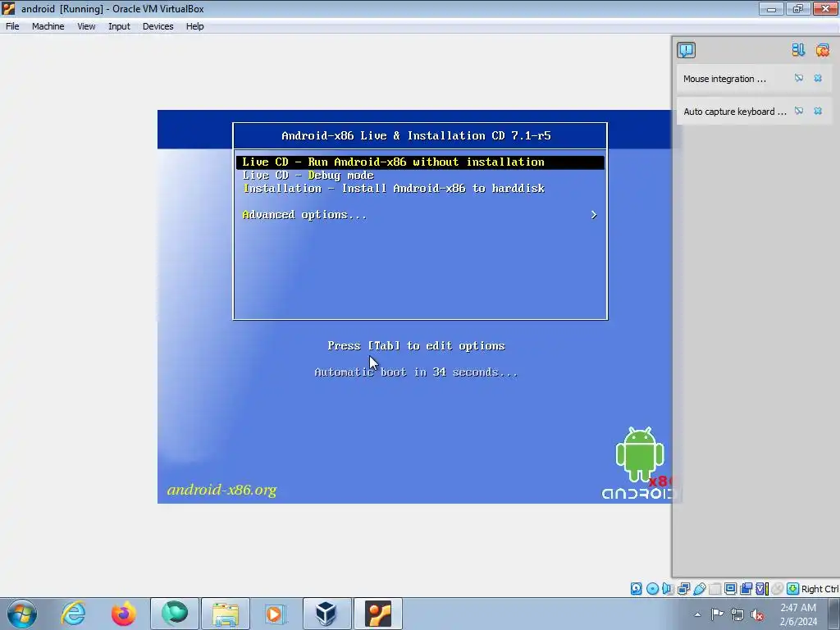Open the File menu

[x=12, y=26]
